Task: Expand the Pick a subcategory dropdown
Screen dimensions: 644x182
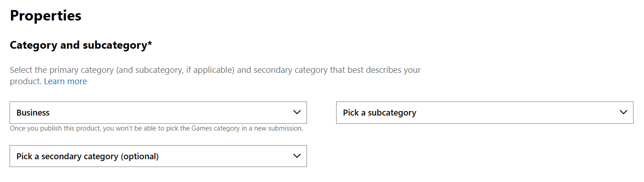Action: pos(484,112)
